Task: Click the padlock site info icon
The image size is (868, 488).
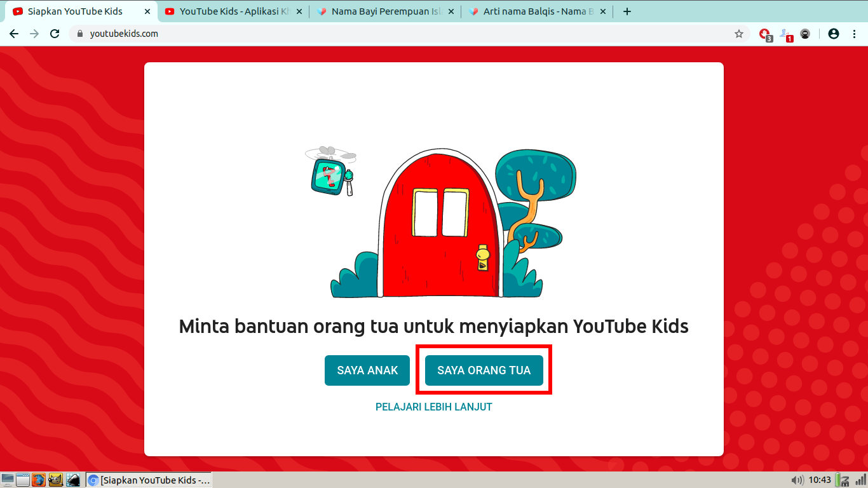Action: (x=80, y=34)
